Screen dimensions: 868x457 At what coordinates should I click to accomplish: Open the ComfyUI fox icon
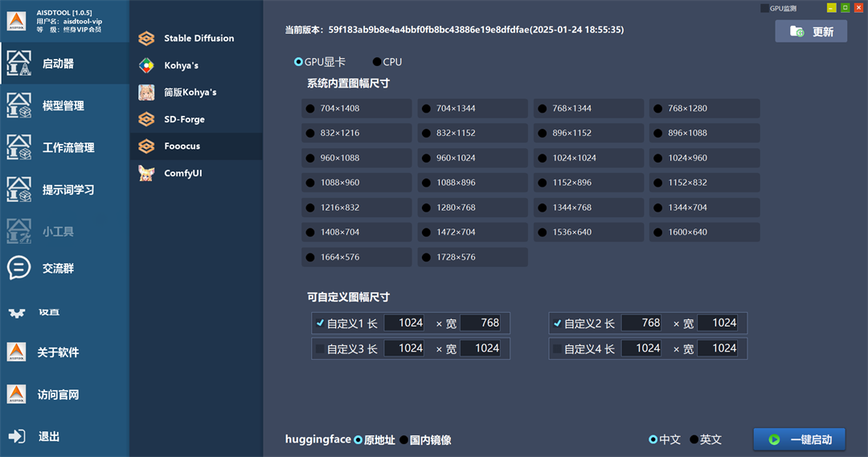tap(146, 173)
